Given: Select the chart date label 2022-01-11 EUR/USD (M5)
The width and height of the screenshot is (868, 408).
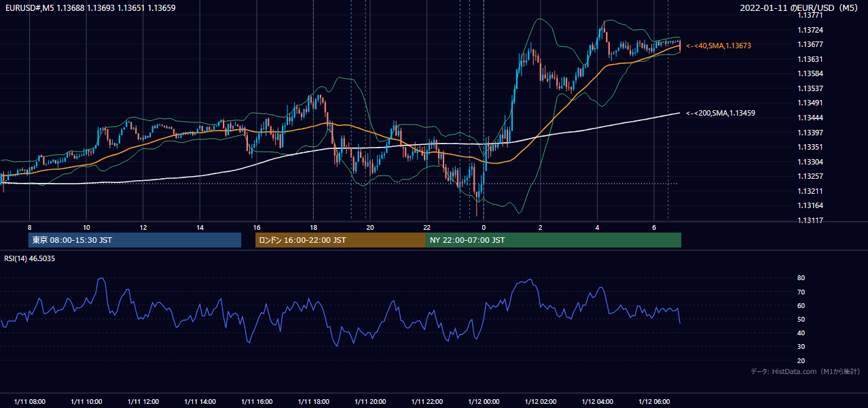Looking at the screenshot, I should (799, 8).
